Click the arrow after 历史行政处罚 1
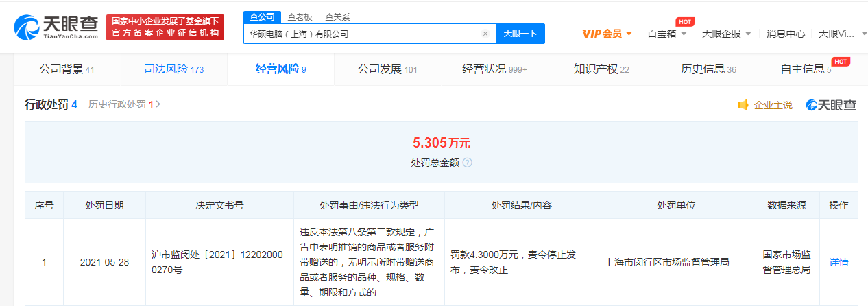This screenshot has height=306, width=868. click(158, 105)
